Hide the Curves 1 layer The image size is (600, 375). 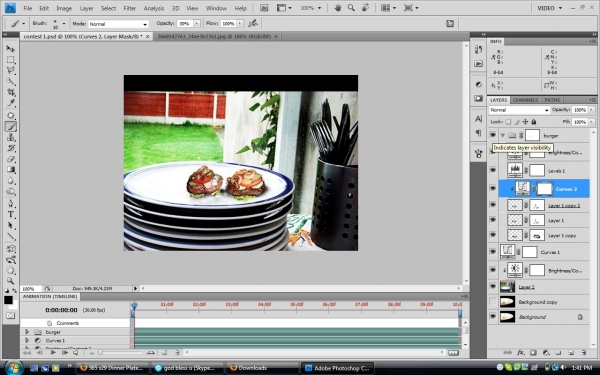[x=493, y=252]
